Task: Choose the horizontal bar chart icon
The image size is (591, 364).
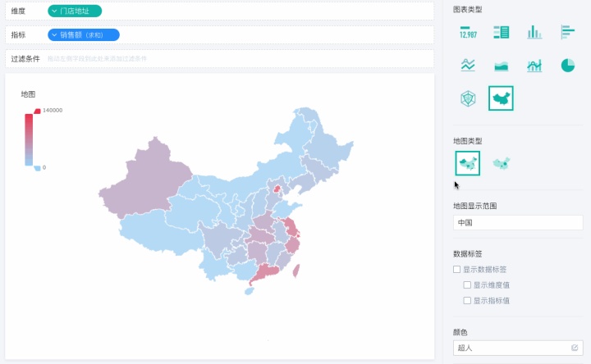Action: tap(567, 32)
